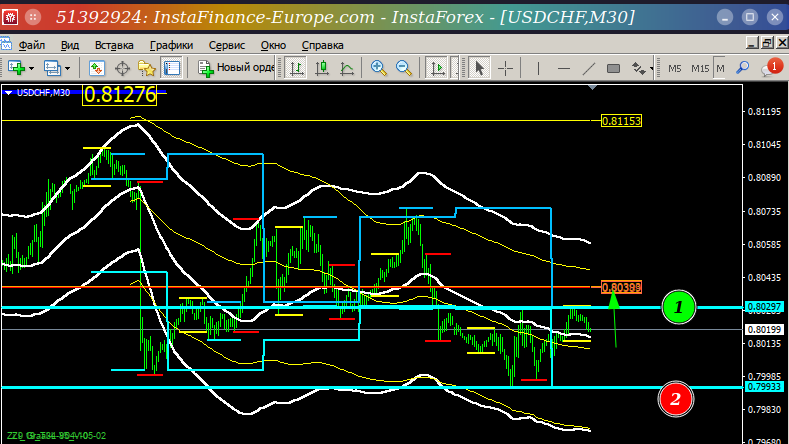Zoom out the chart with magnifier minus

pyautogui.click(x=404, y=68)
